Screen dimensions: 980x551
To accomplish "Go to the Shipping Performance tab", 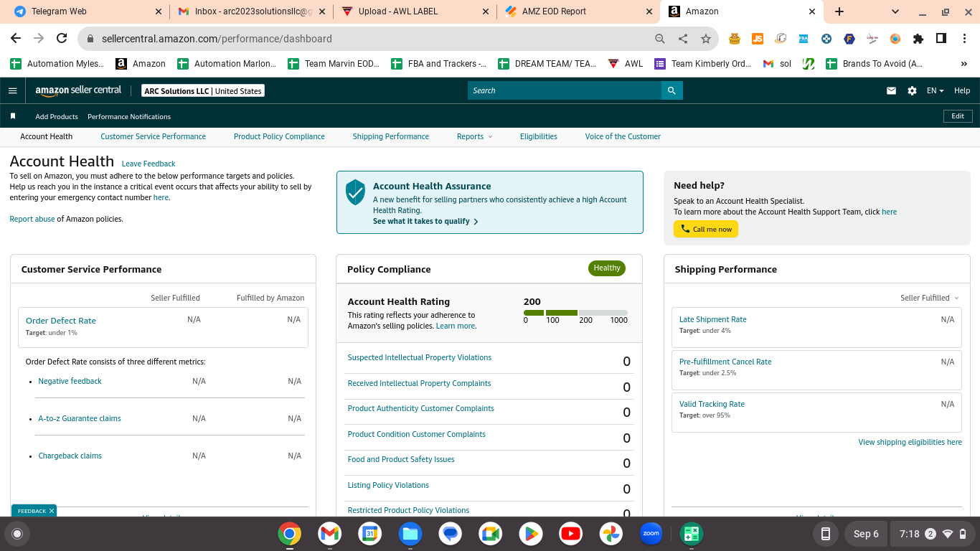I will coord(391,136).
